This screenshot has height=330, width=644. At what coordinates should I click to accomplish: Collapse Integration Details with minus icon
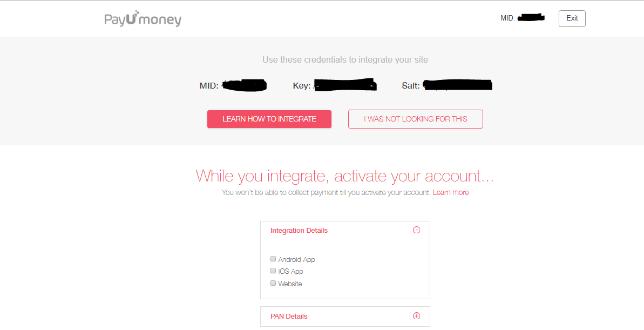click(416, 230)
